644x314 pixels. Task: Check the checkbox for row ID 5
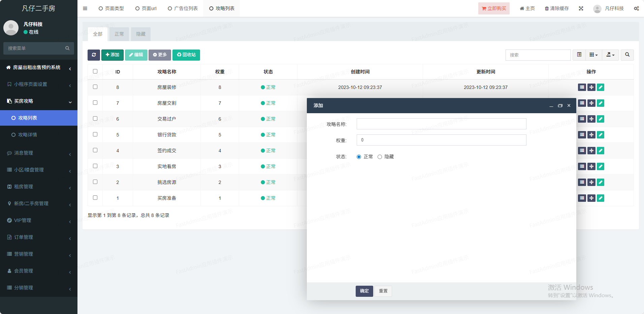point(95,134)
